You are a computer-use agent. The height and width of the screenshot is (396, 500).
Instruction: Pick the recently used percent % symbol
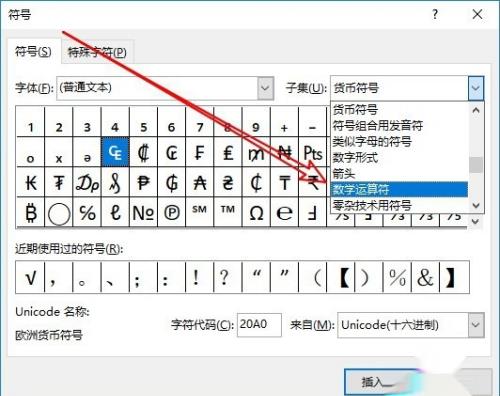click(398, 277)
